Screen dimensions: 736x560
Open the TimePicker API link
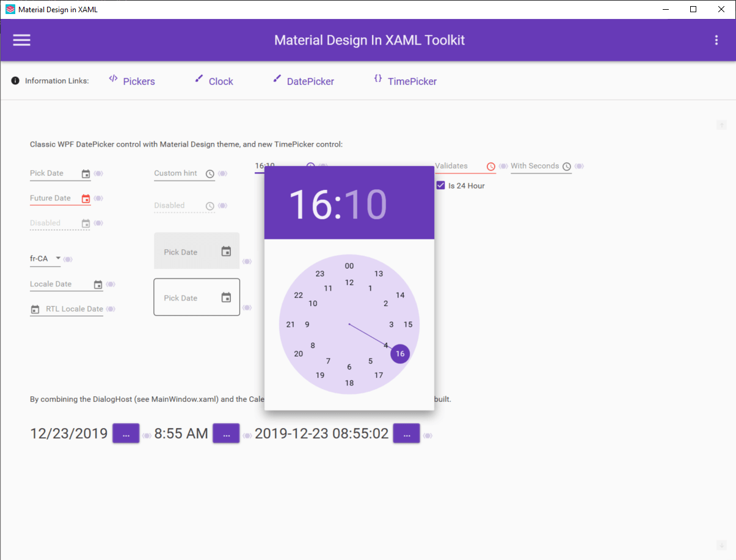[405, 81]
